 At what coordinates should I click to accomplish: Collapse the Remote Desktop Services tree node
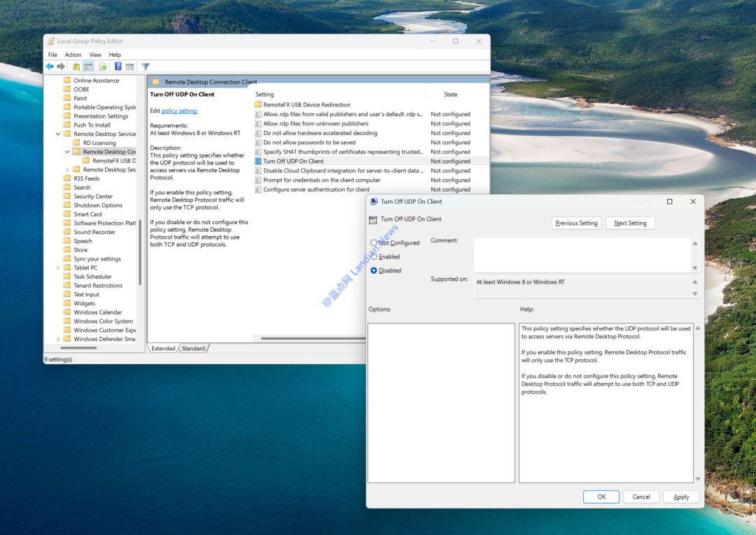tap(58, 134)
